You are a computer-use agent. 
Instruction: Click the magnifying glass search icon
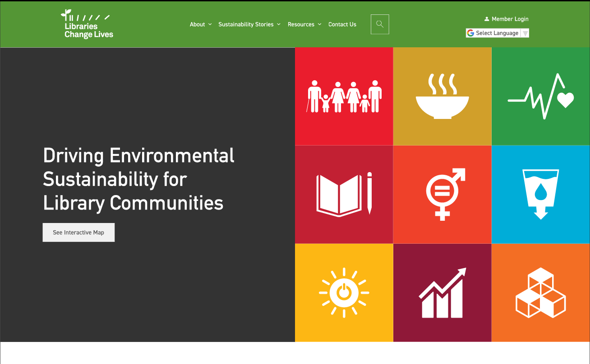tap(380, 24)
